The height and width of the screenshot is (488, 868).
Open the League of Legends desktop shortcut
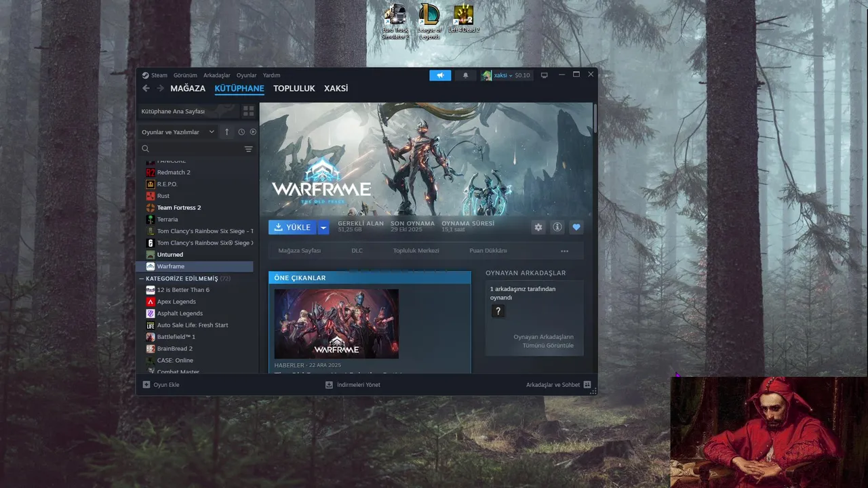(x=429, y=22)
